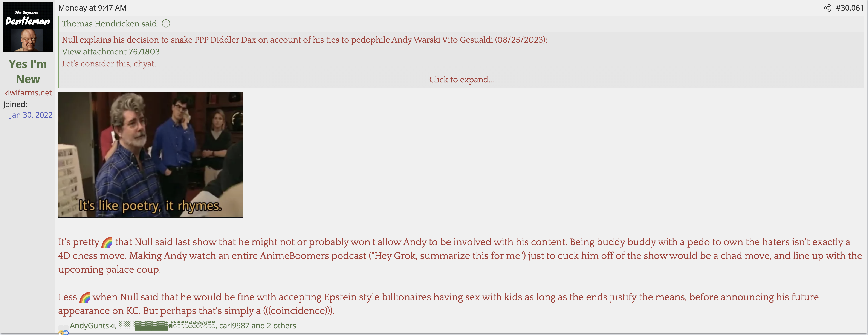This screenshot has width=868, height=335.
Task: Open the poster's avatar image
Action: (28, 27)
